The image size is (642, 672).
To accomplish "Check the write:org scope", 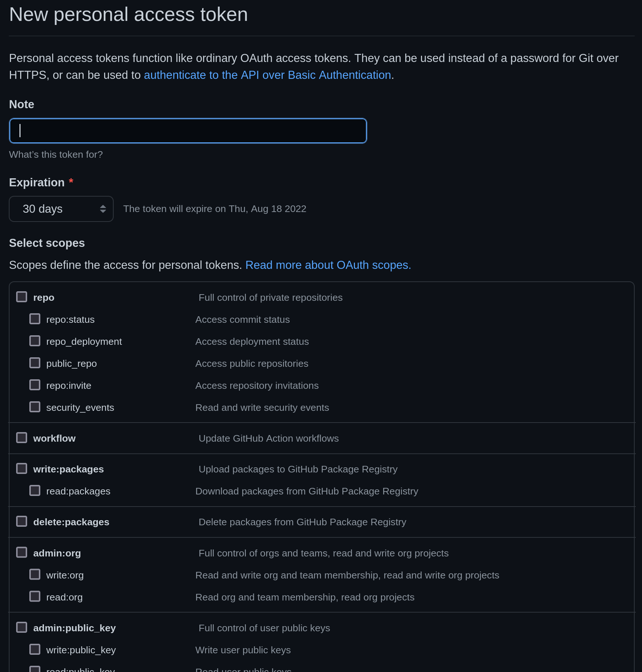I will click(35, 574).
